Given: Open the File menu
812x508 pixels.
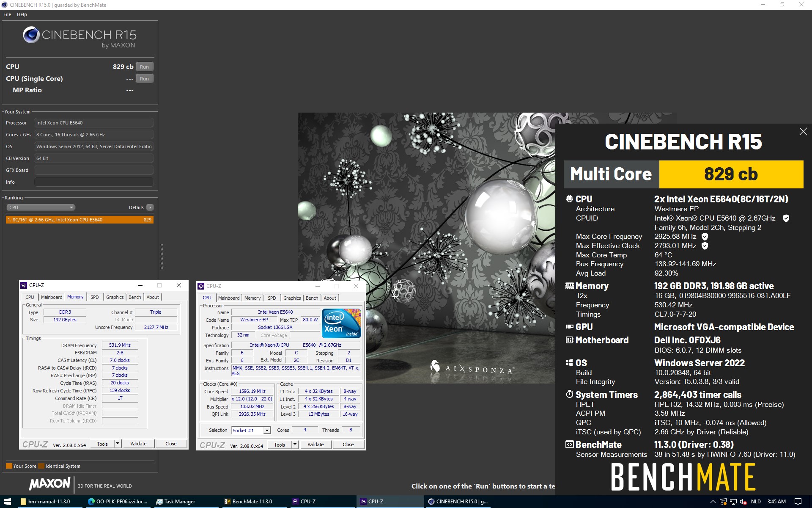Looking at the screenshot, I should [7, 14].
